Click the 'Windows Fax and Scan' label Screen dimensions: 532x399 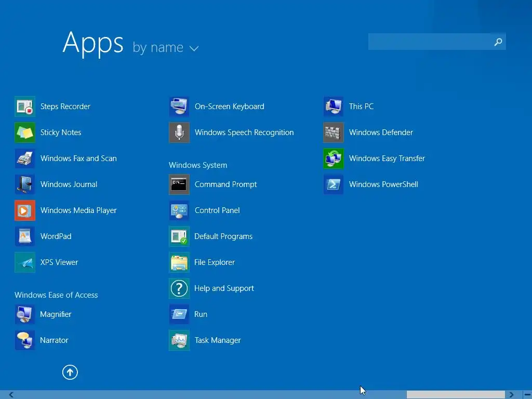pyautogui.click(x=78, y=158)
